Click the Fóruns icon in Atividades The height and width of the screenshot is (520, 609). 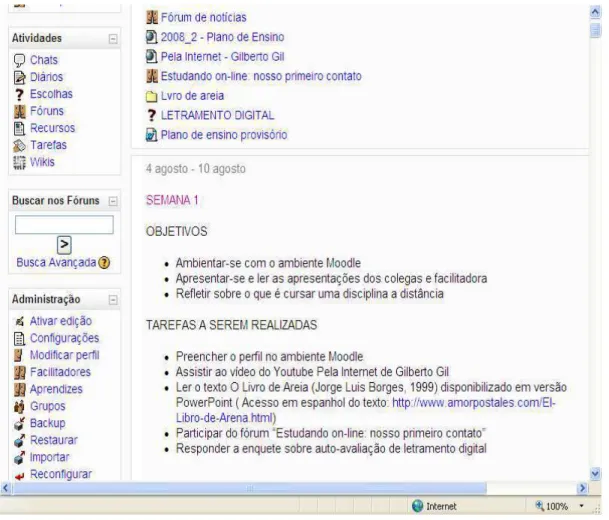click(19, 111)
